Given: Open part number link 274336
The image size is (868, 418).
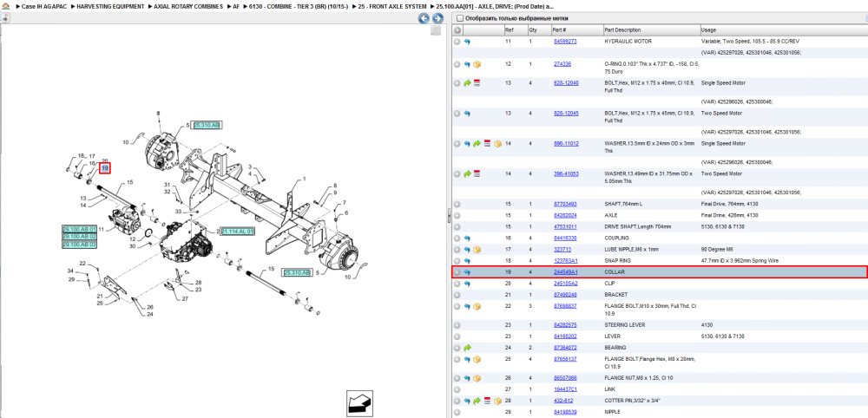Looking at the screenshot, I should pyautogui.click(x=562, y=64).
